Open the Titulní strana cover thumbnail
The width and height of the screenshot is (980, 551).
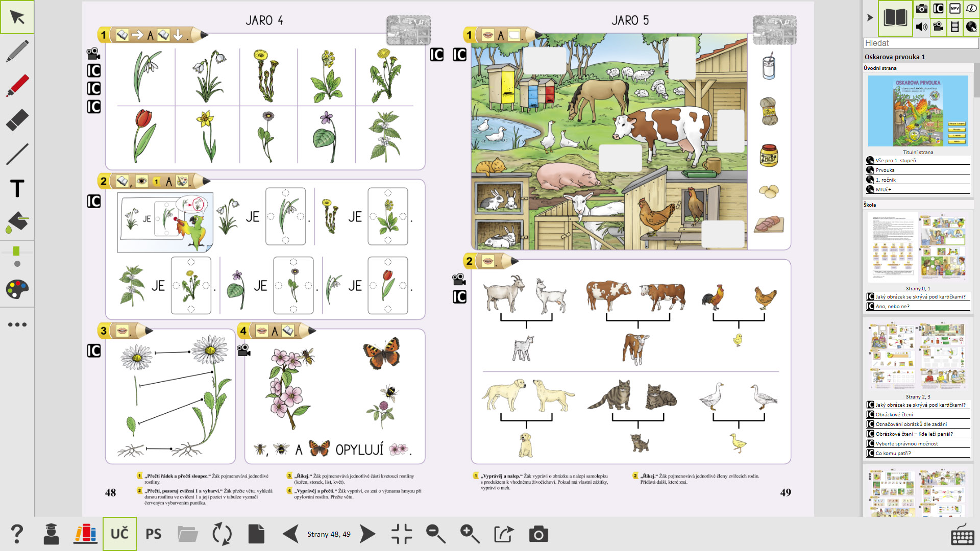(918, 111)
